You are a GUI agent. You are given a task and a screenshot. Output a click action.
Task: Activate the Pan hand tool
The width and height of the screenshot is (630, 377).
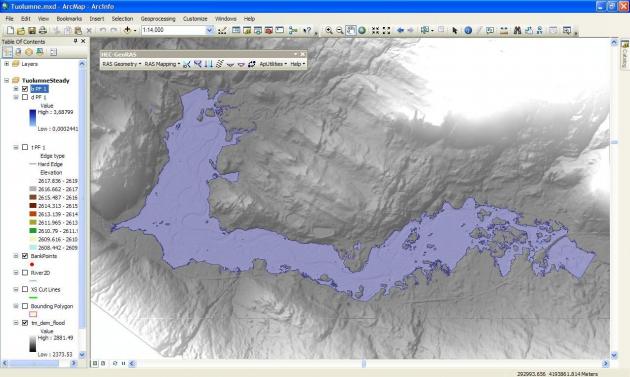coord(351,30)
